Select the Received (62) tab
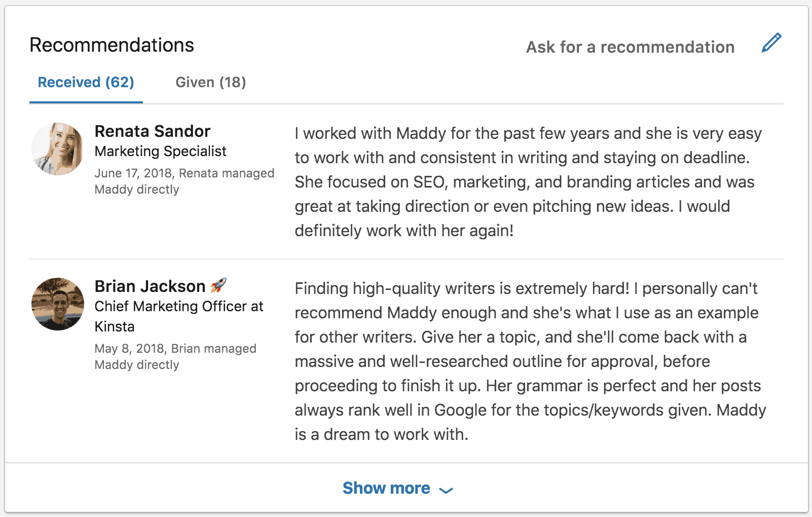This screenshot has height=517, width=812. coord(85,82)
